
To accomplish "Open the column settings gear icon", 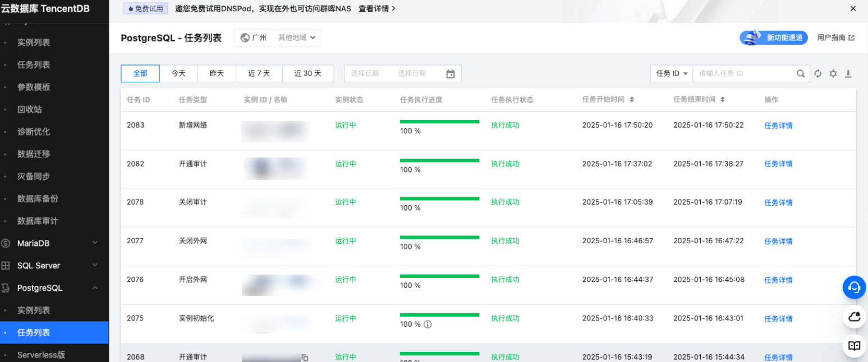I will tap(833, 73).
